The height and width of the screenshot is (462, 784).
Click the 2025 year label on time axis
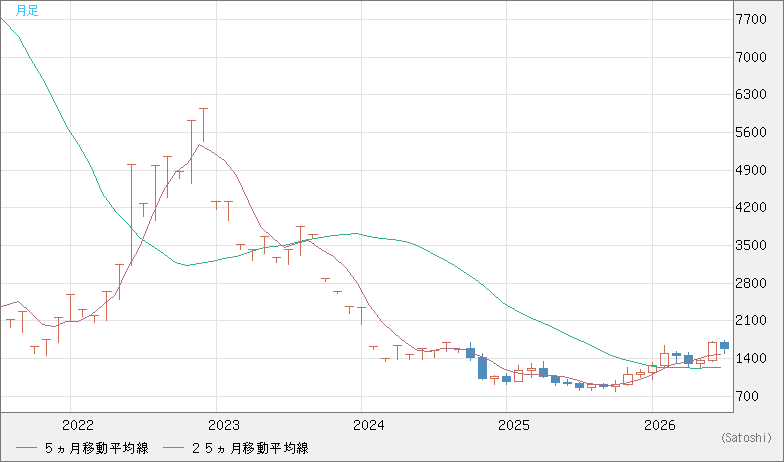(x=514, y=426)
